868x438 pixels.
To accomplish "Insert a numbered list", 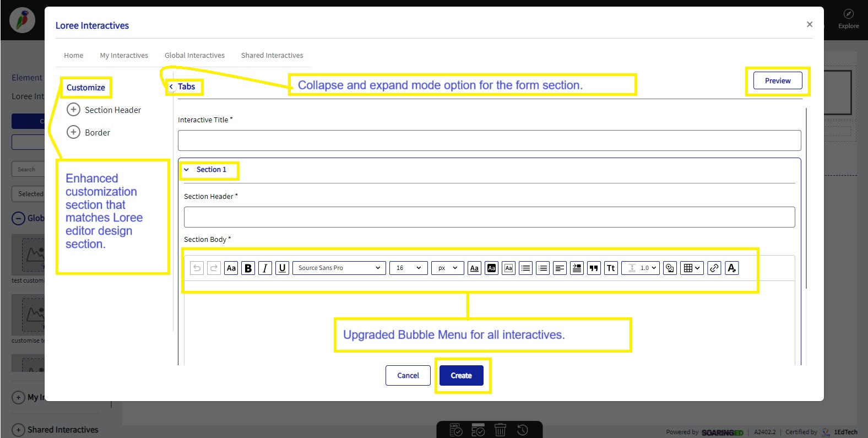I will [x=542, y=268].
